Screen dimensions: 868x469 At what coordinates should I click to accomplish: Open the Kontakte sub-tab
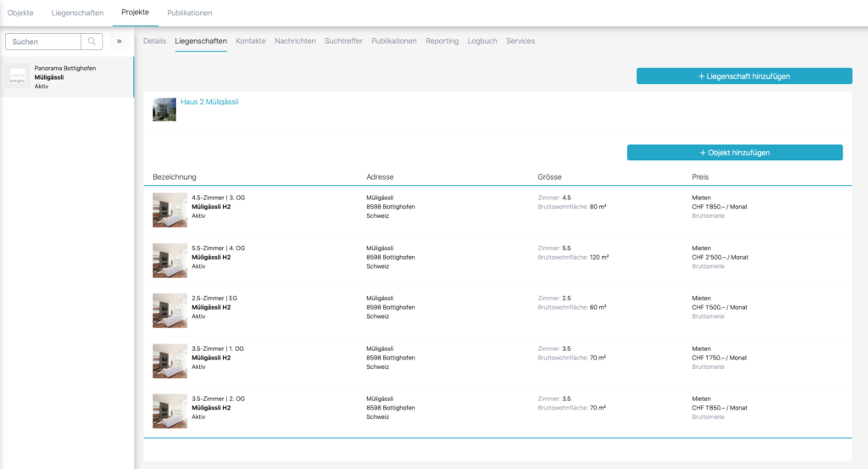(251, 41)
